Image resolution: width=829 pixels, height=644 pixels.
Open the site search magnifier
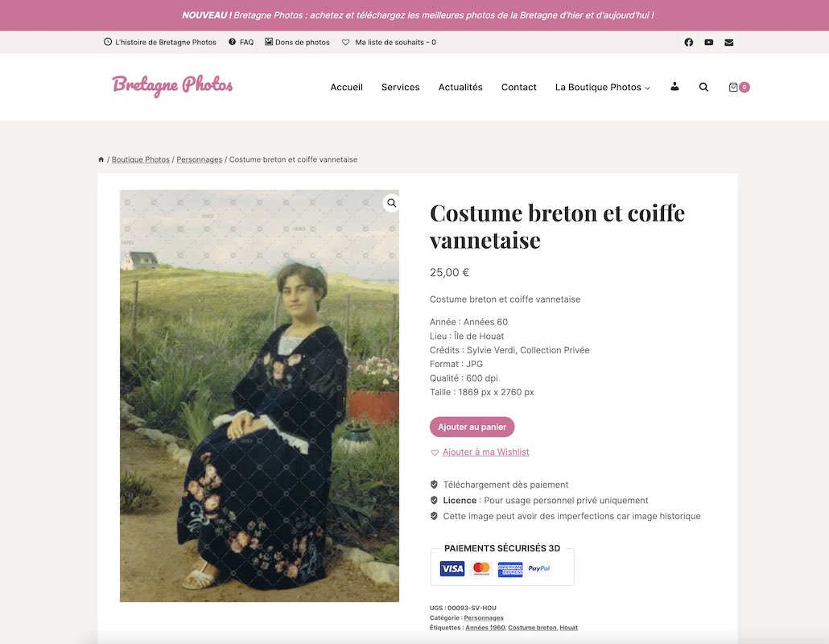703,87
